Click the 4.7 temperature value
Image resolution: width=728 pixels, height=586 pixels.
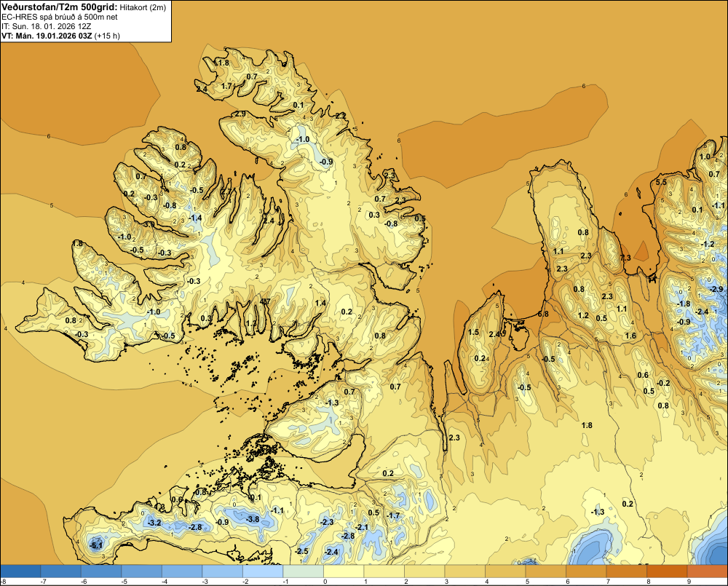point(265,302)
